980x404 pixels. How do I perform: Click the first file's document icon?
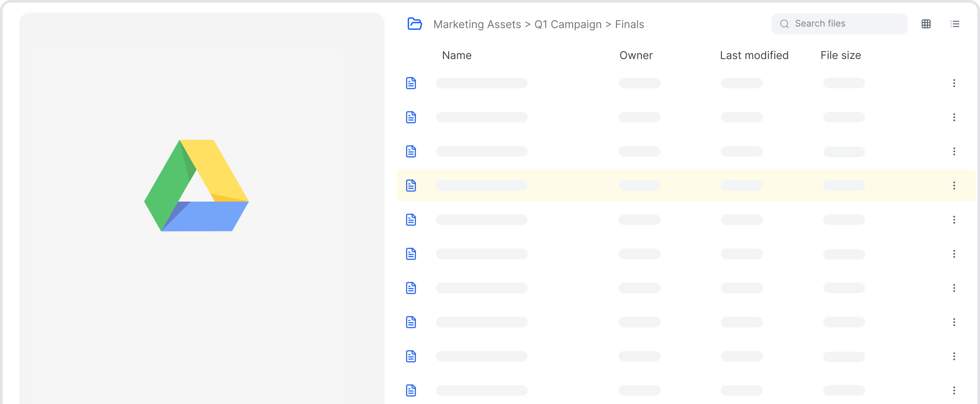(x=411, y=83)
